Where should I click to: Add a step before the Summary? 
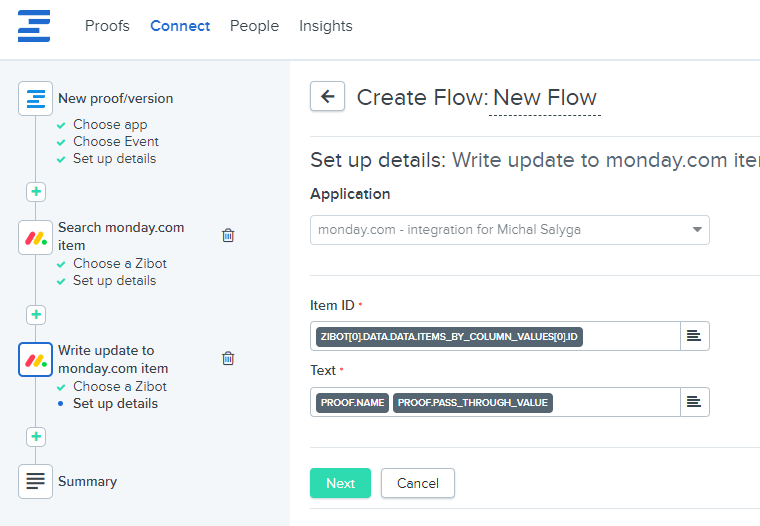[36, 437]
